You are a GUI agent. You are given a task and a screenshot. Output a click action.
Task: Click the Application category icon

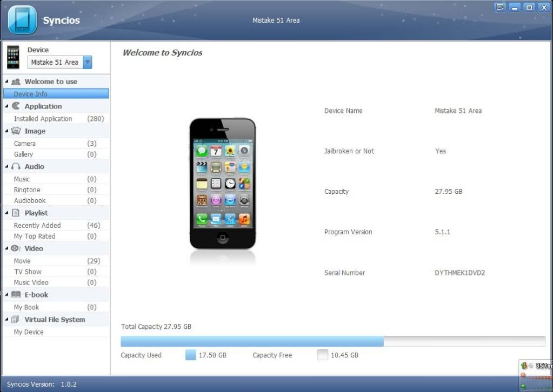pyautogui.click(x=16, y=106)
